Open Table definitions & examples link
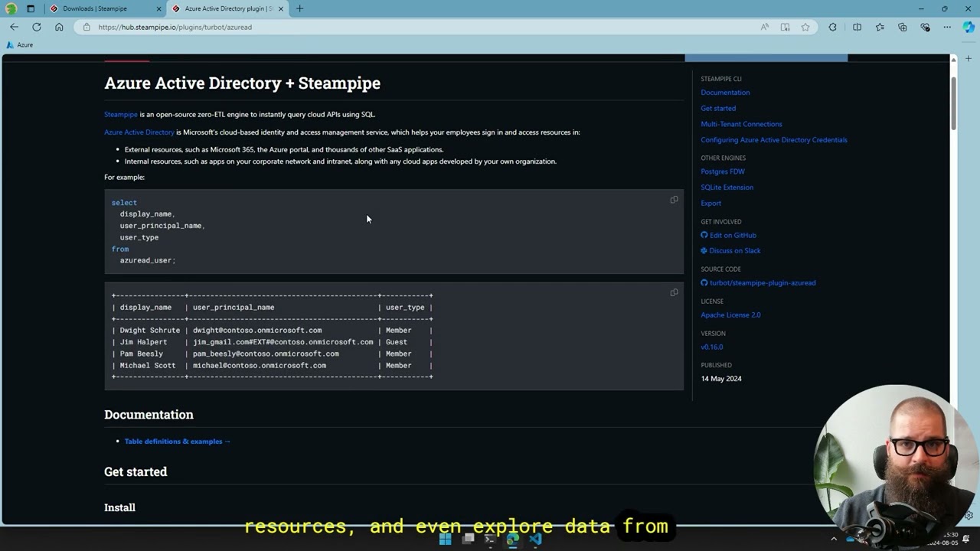 pos(177,441)
